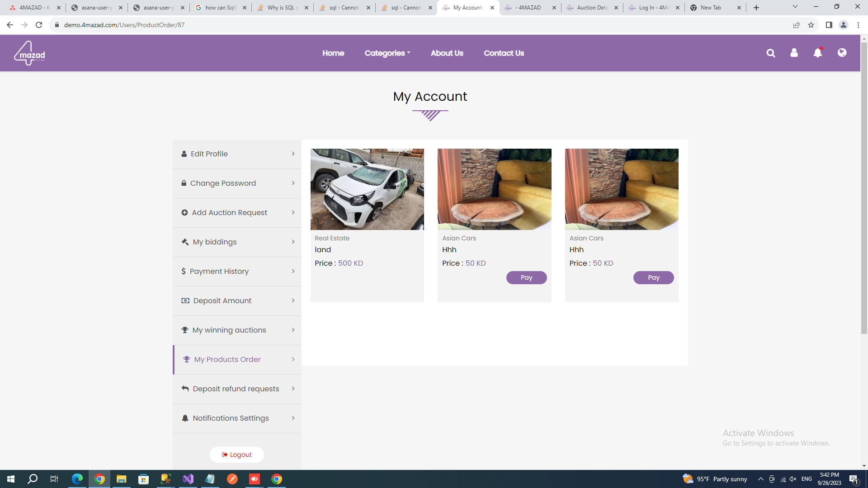The image size is (868, 488).
Task: Click the search magnifier icon in header
Action: pos(771,53)
